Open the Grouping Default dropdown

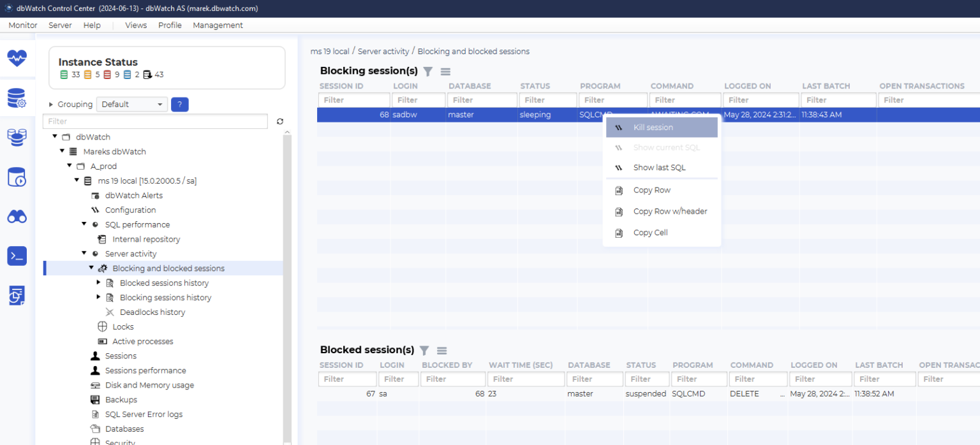[x=131, y=103]
